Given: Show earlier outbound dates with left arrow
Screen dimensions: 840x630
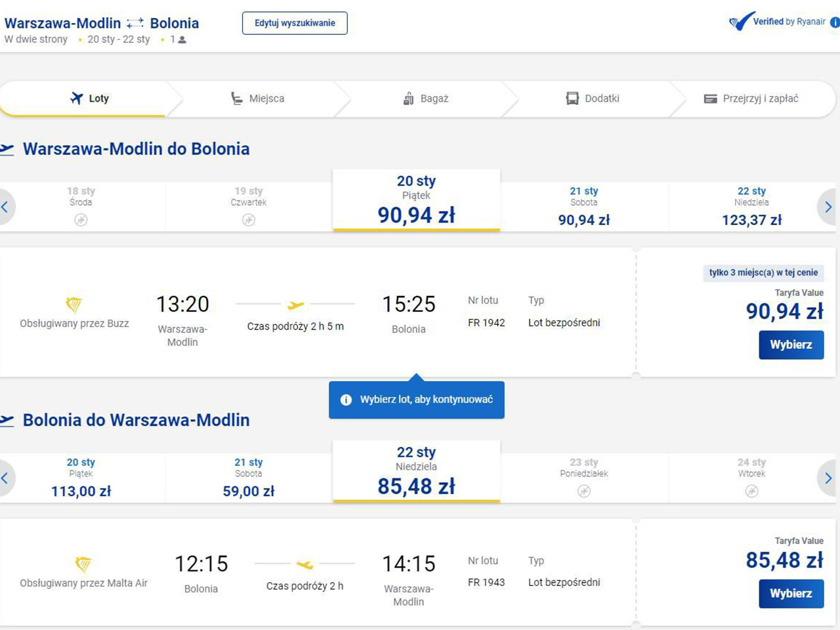Looking at the screenshot, I should [x=5, y=207].
